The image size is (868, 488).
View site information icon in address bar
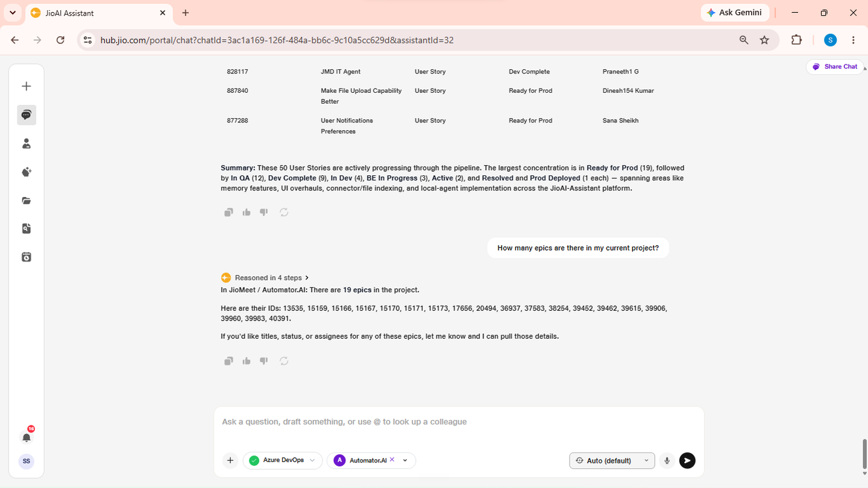87,40
